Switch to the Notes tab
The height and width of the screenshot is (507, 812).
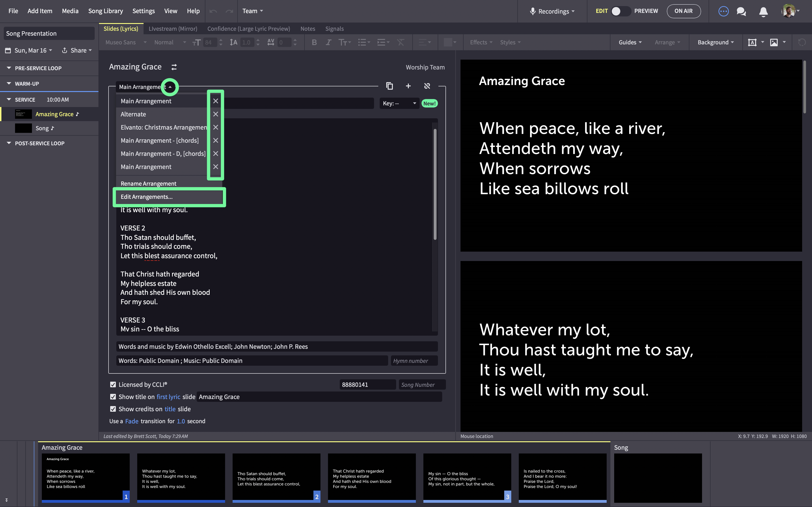pos(307,28)
